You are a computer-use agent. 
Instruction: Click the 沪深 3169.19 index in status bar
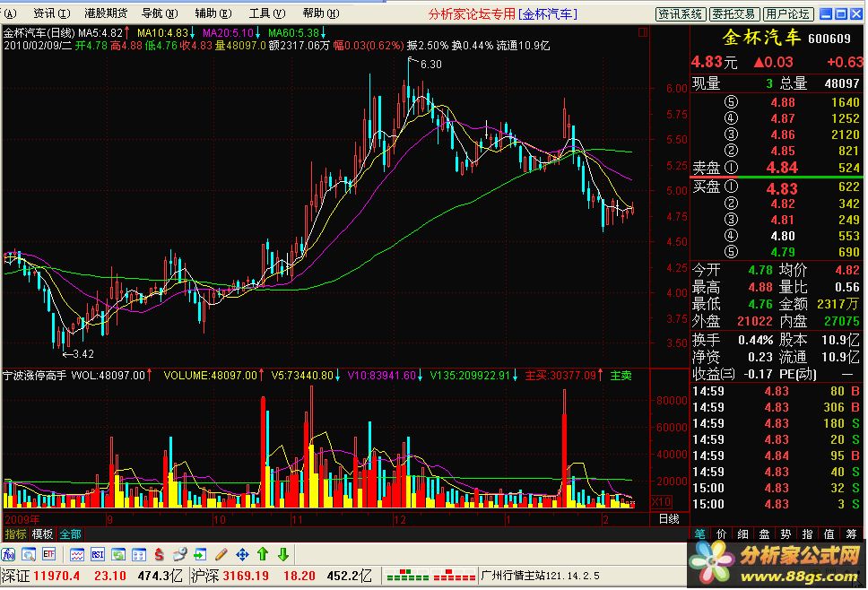click(230, 576)
